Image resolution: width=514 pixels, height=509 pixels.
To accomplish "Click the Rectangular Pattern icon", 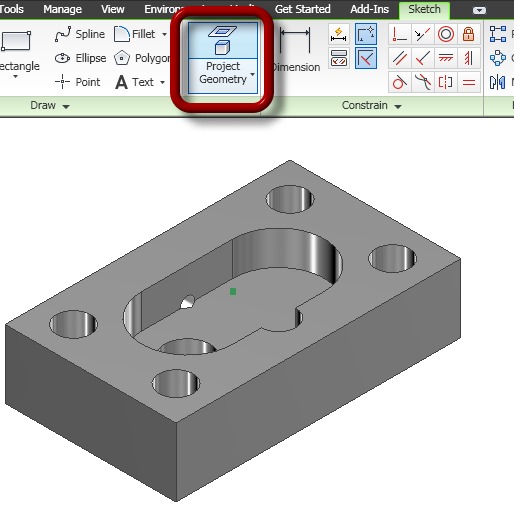I will [498, 34].
